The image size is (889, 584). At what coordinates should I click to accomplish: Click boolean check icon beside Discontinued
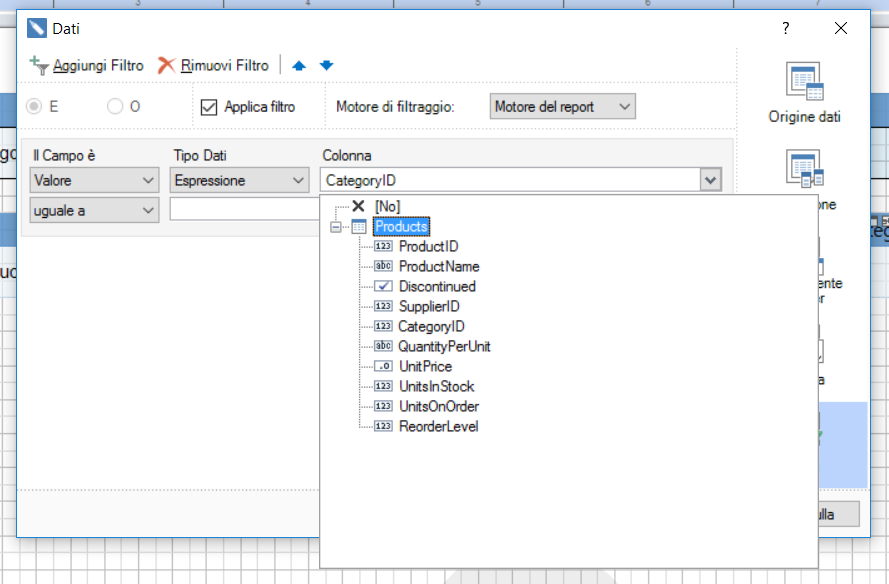pos(383,286)
